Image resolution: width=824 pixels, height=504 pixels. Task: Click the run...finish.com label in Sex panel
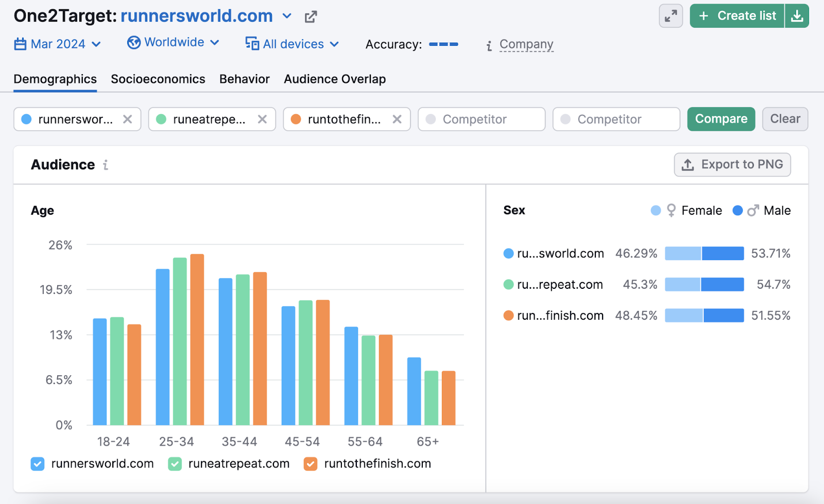560,315
